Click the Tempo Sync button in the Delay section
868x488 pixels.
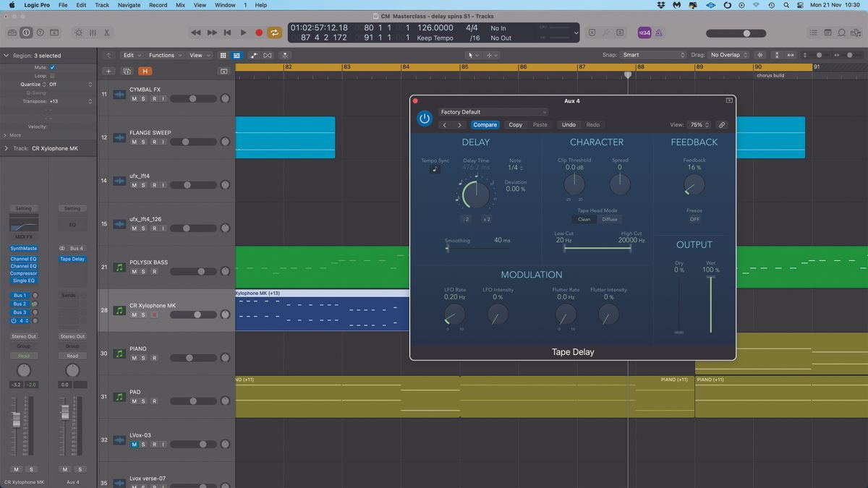(435, 168)
